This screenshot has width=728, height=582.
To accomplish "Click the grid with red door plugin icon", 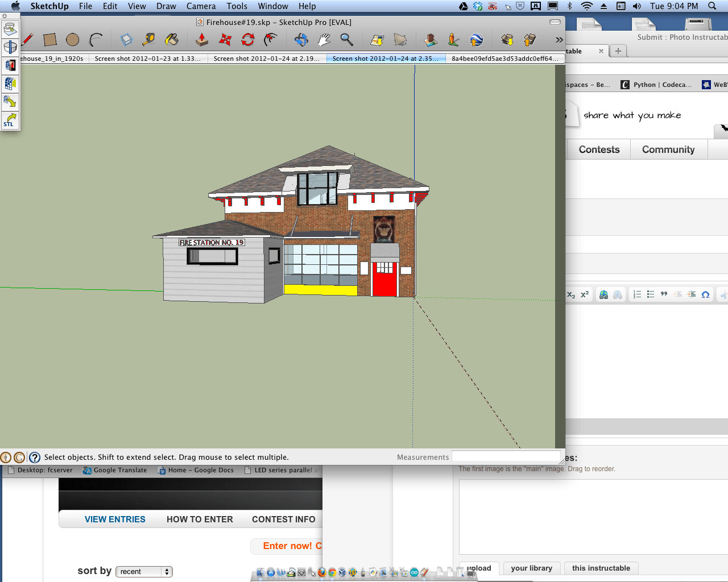I will pyautogui.click(x=10, y=65).
